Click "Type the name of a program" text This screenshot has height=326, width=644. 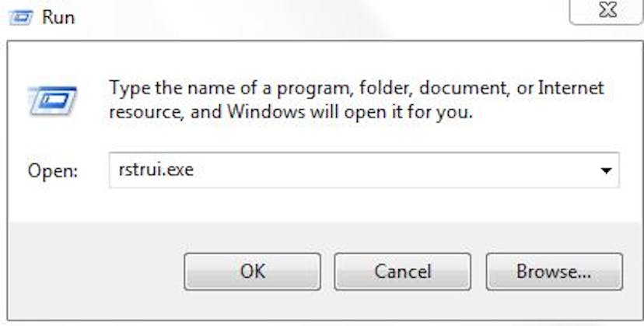[x=230, y=89]
